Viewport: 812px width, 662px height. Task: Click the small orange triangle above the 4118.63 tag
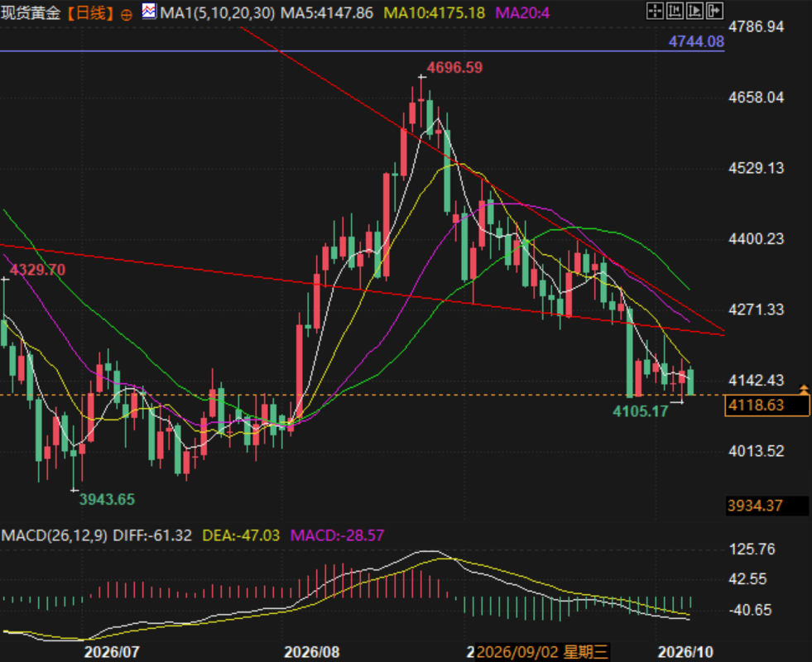804,388
